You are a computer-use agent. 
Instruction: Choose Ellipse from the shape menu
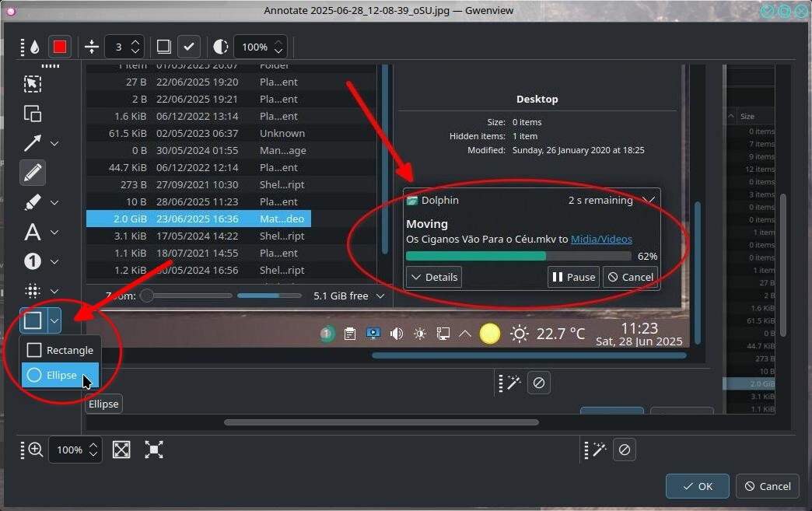click(x=60, y=375)
